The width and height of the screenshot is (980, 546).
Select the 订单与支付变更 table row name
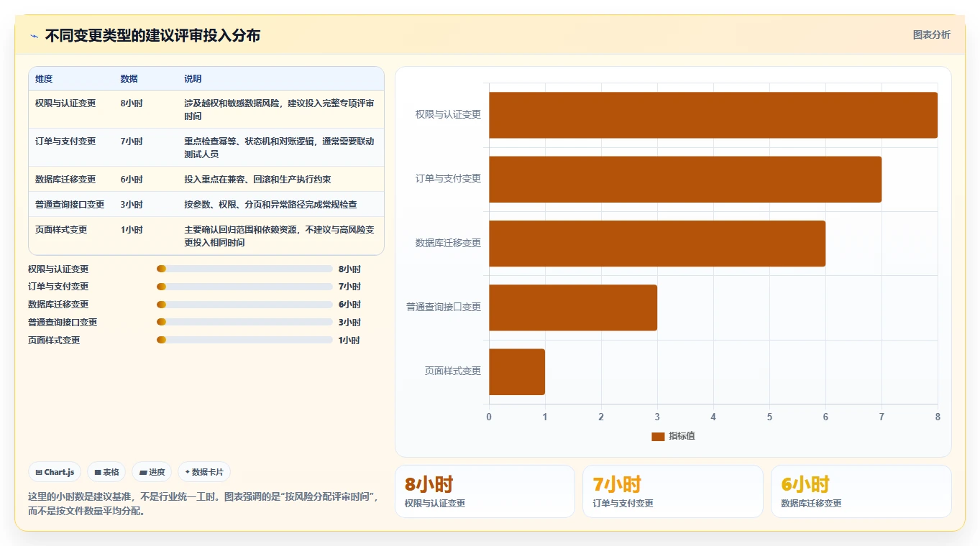65,142
